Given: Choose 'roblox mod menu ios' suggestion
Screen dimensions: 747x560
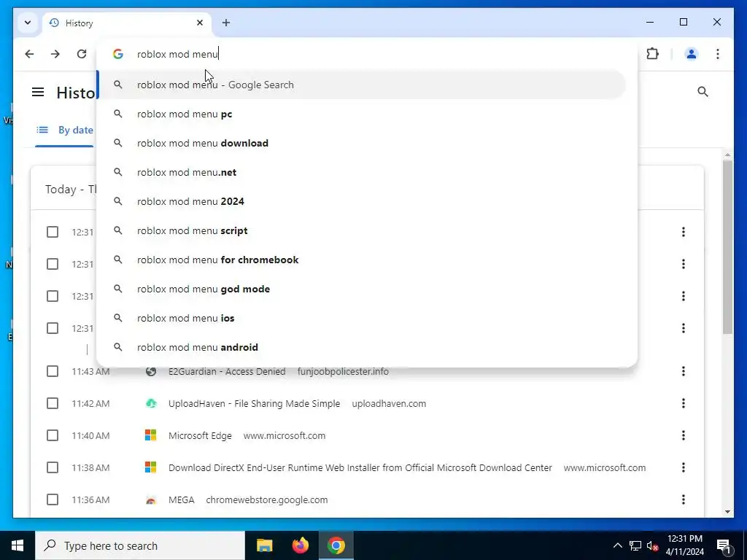Looking at the screenshot, I should coord(362,318).
